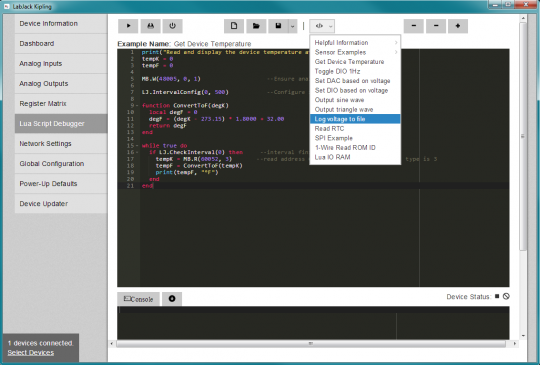540x365 pixels.
Task: Expand the Sensor Examples submenu
Action: click(x=355, y=52)
